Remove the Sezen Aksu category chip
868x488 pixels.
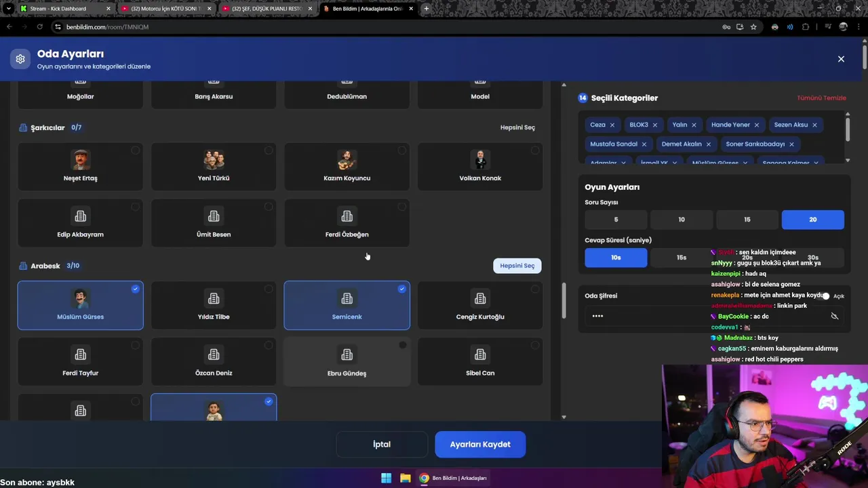[x=814, y=125]
